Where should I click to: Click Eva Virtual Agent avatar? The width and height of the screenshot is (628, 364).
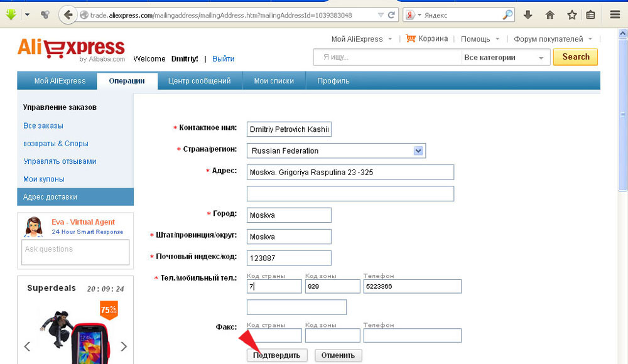(x=34, y=227)
